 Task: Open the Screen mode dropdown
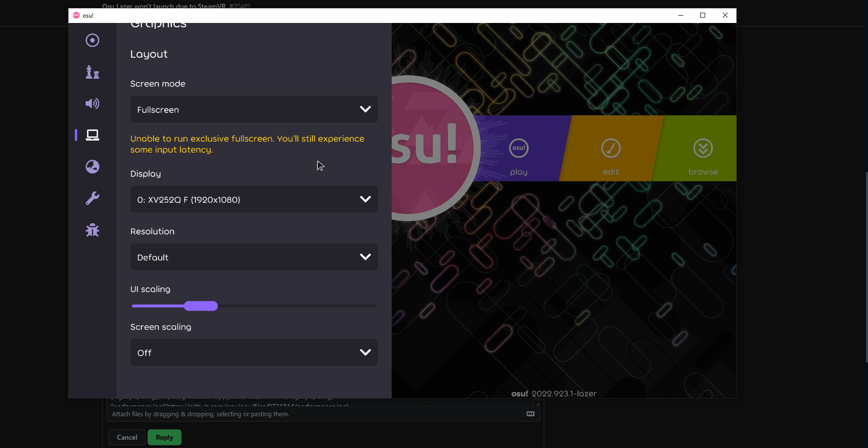tap(253, 109)
